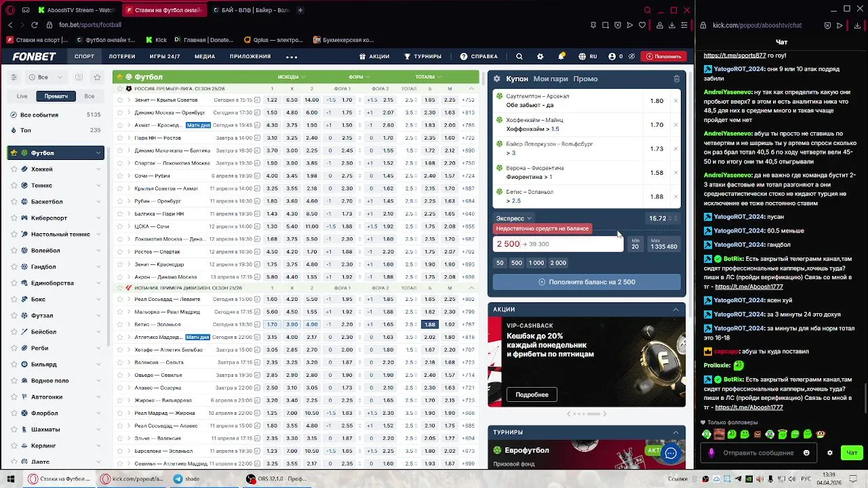Open emoji picker in Kick chat input
Screen dimensions: 868x488
point(806,453)
